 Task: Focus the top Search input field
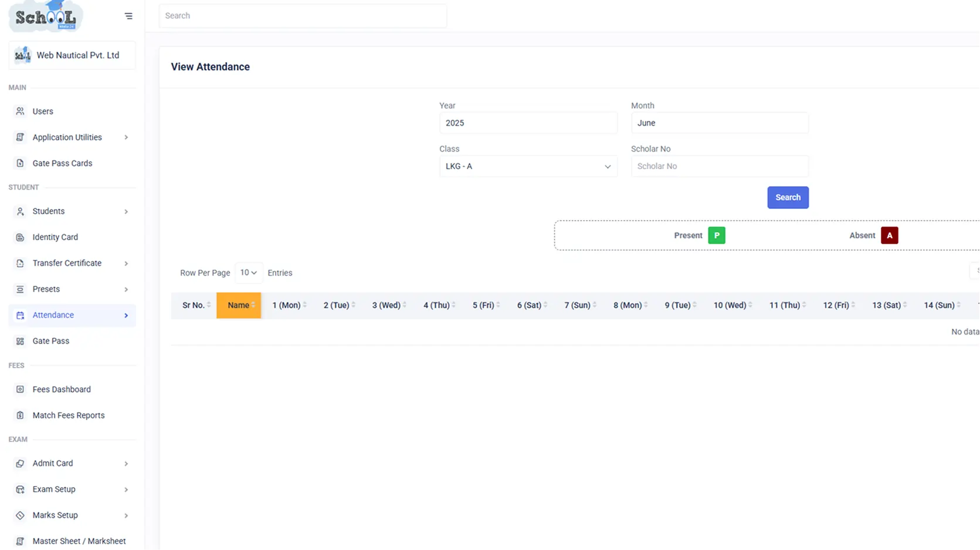click(303, 16)
